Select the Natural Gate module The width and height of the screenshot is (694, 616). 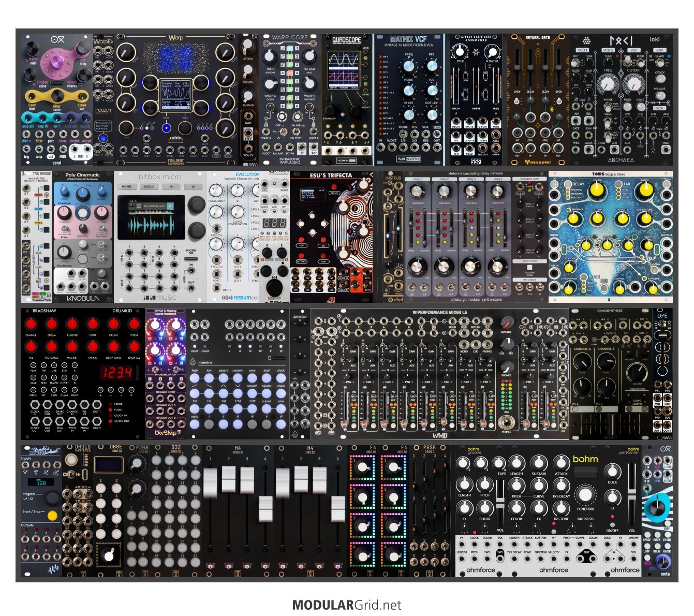tap(538, 99)
